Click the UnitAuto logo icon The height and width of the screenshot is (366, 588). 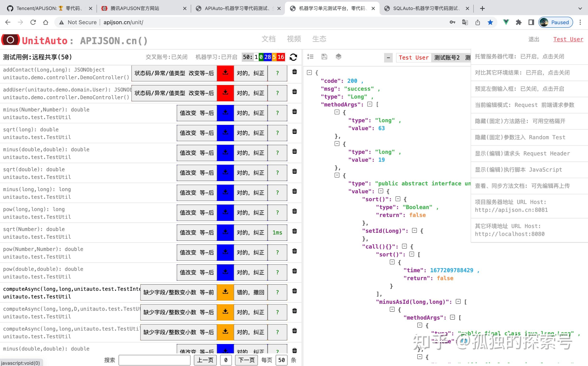tap(11, 40)
